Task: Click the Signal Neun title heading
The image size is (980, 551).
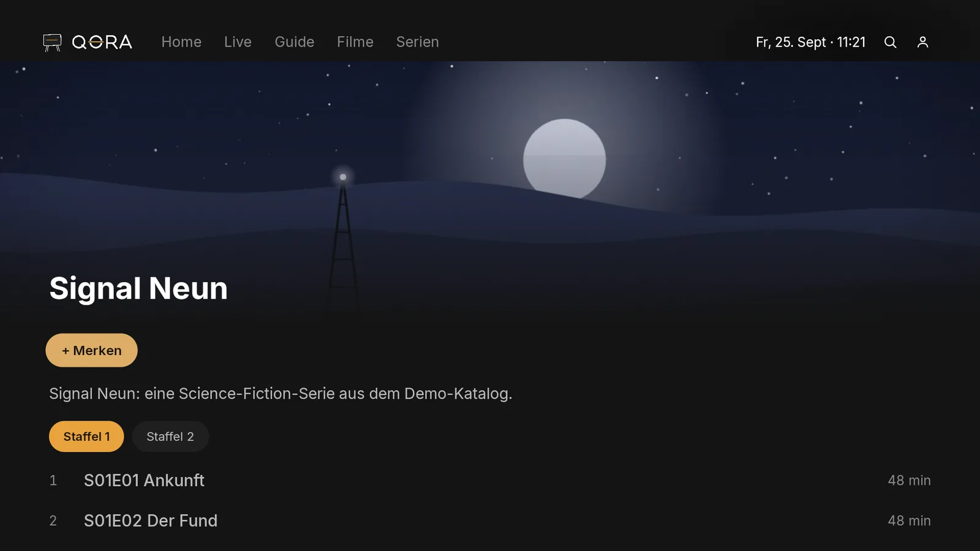Action: point(138,288)
